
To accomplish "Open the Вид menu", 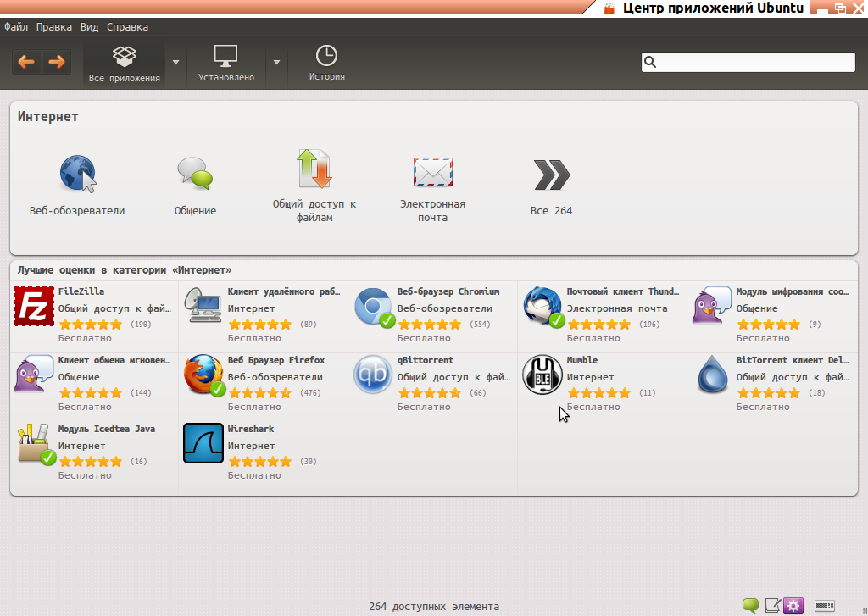I will pos(89,26).
